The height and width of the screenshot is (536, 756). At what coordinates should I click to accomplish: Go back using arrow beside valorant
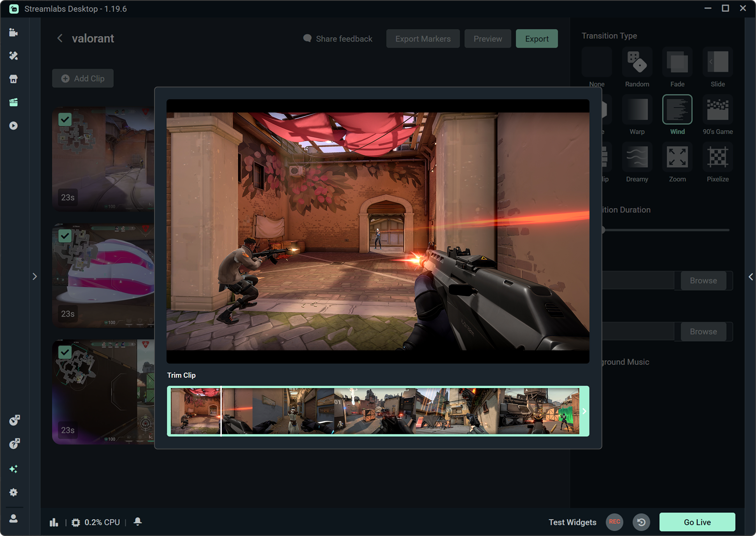[60, 38]
